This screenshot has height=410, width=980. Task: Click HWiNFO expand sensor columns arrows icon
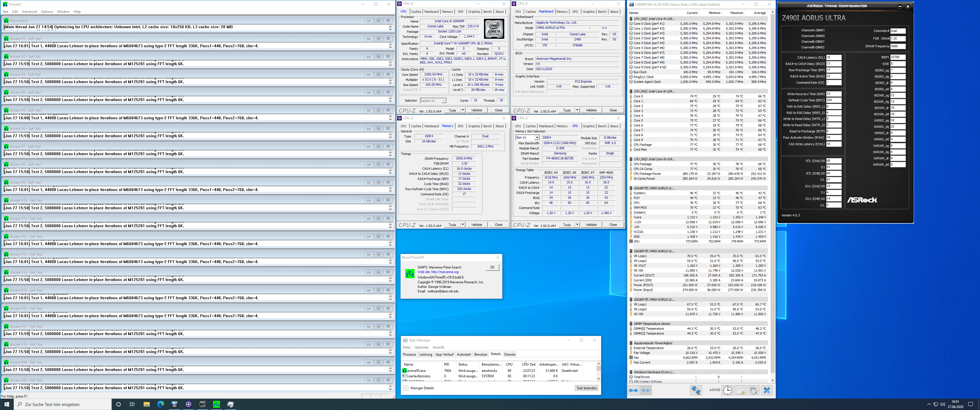tap(633, 390)
